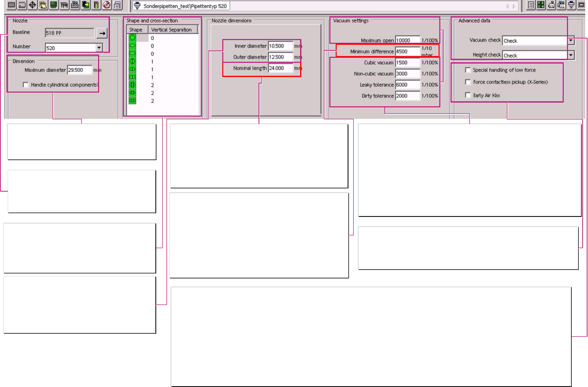Click the chip with green arrow icon
Image resolution: width=588 pixels, height=387 pixels.
point(86,5)
